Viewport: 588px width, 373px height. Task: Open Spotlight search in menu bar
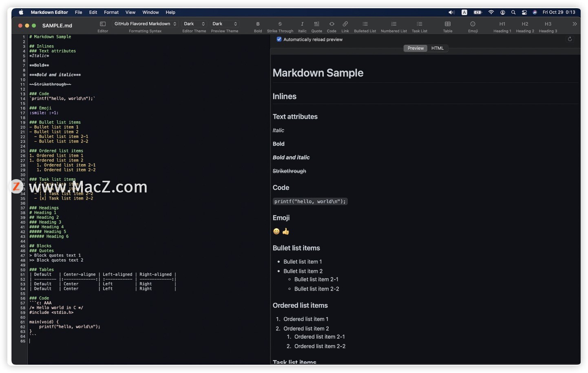point(513,12)
